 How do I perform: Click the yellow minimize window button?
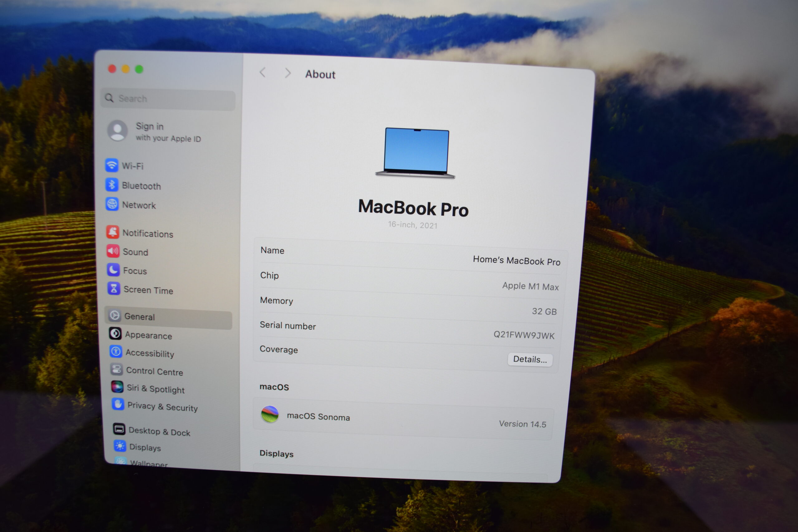126,69
